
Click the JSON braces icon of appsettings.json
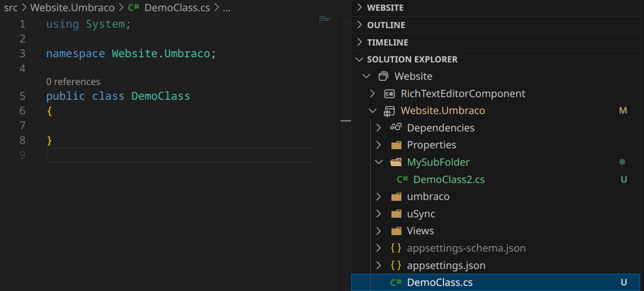coord(396,265)
